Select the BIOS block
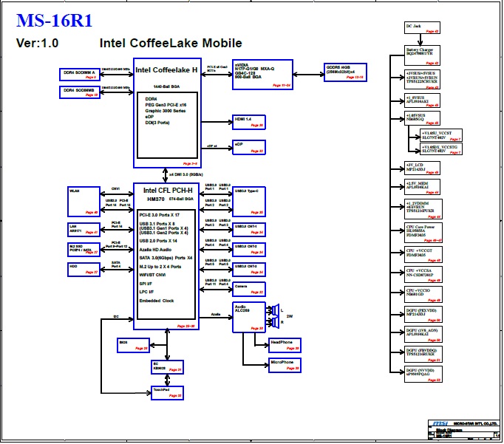Viewport: 504px width, 444px height. [x=134, y=345]
